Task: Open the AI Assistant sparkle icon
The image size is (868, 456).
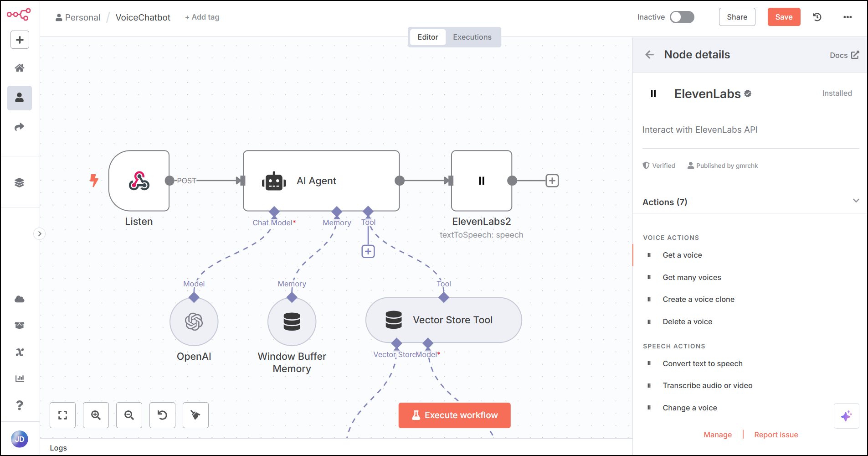Action: pos(847,415)
